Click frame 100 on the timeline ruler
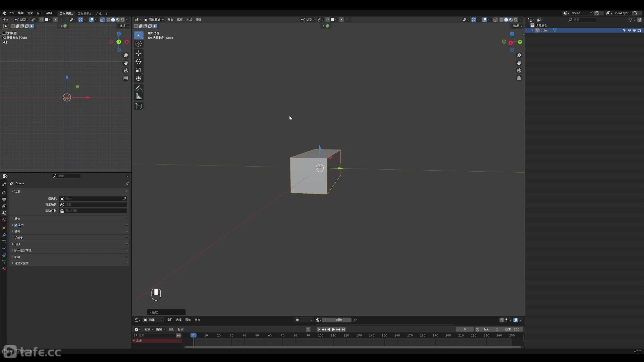Screen dimensions: 644x362 point(321,335)
